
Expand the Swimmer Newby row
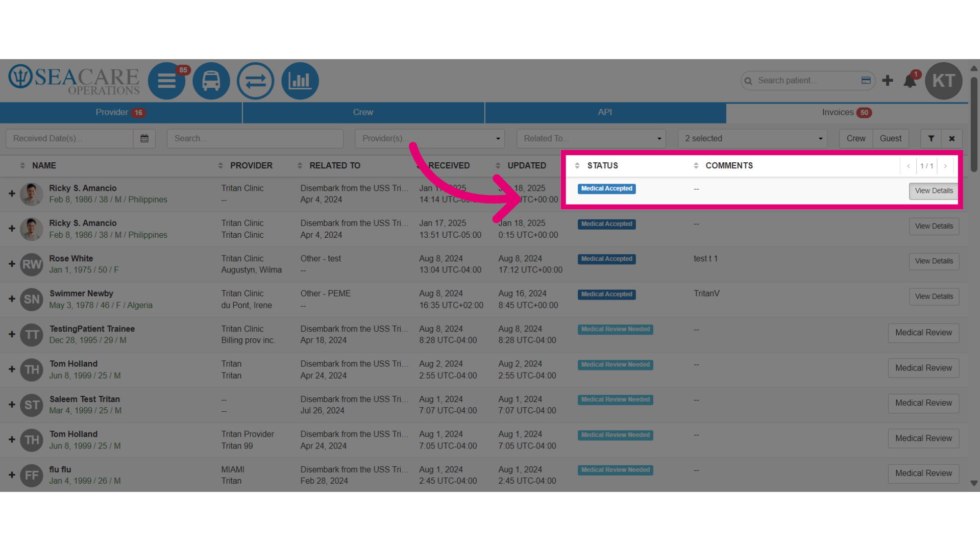point(12,299)
